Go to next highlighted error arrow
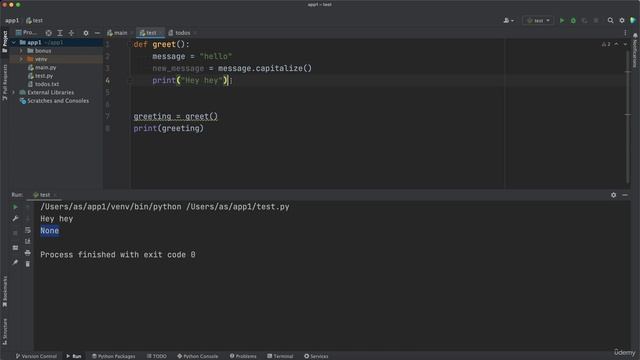Screen dimensions: 640x360 tap(625, 44)
